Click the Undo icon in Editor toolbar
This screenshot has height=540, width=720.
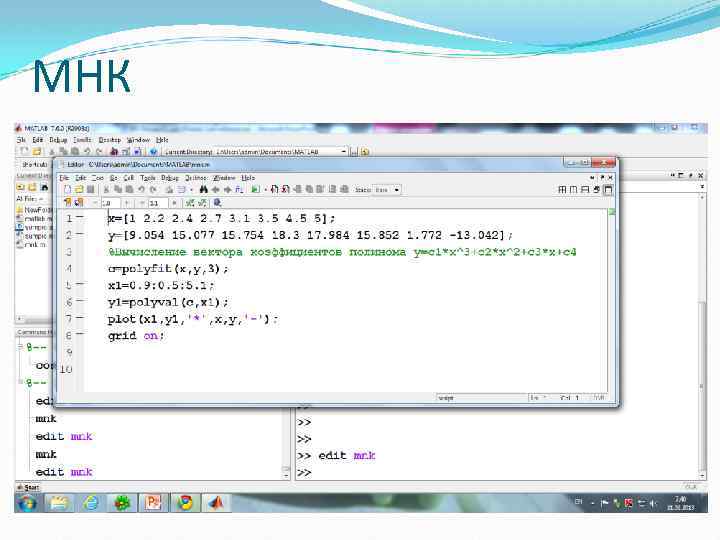click(x=141, y=190)
